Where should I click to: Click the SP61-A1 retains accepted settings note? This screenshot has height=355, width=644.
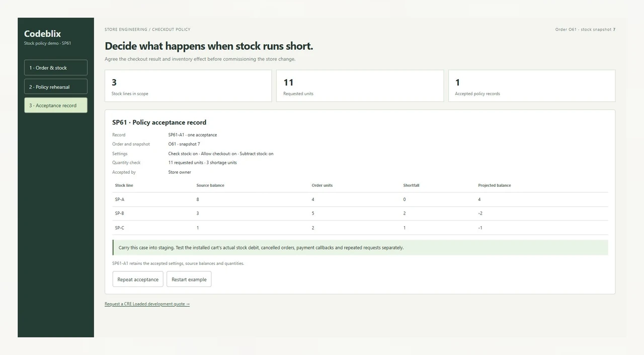pos(178,263)
